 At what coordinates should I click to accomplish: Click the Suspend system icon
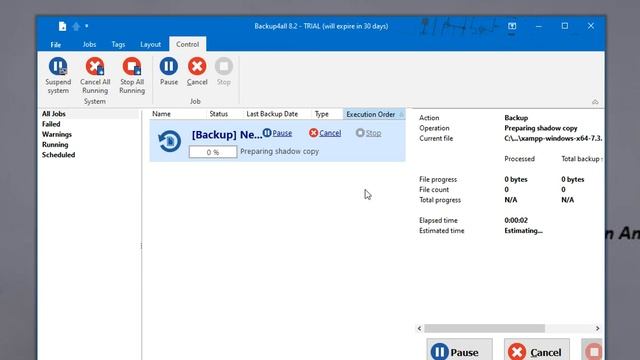point(58,67)
